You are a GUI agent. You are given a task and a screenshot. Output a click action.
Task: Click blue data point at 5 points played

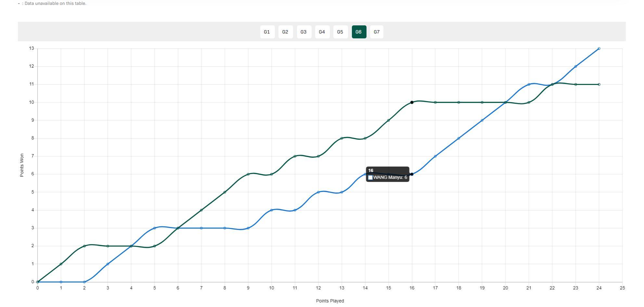click(154, 228)
